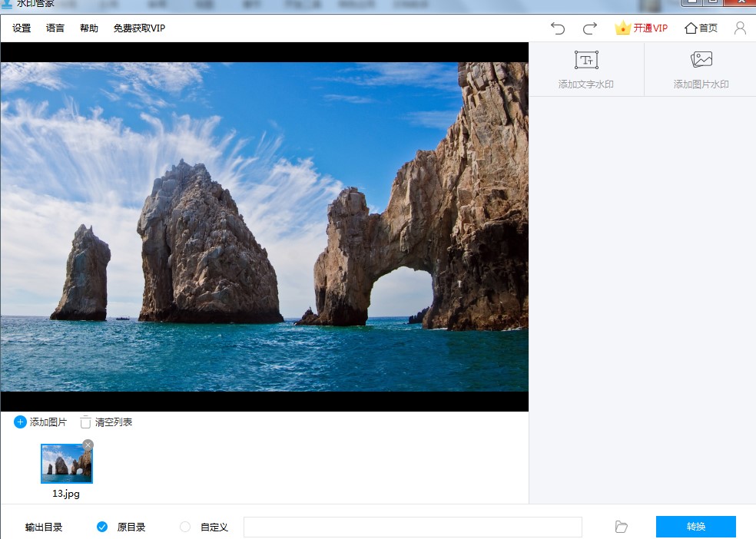The image size is (756, 539).
Task: Remove 13.jpg with its X badge
Action: tap(88, 445)
